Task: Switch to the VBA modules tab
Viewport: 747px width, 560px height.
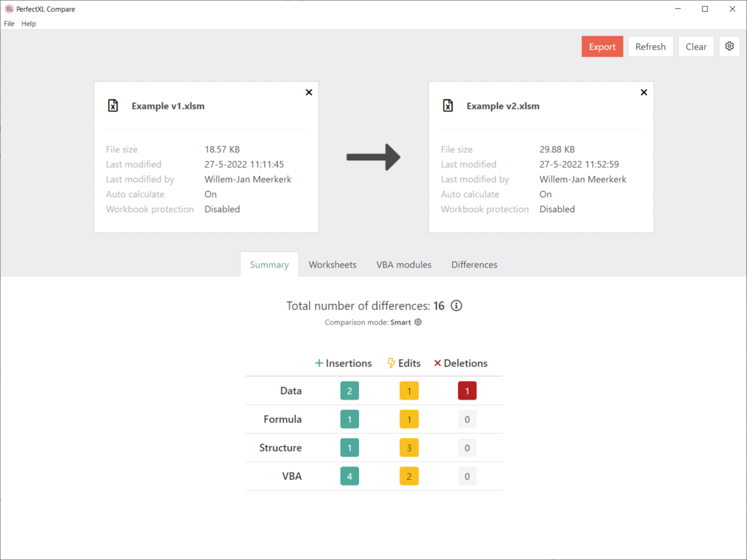Action: coord(404,265)
